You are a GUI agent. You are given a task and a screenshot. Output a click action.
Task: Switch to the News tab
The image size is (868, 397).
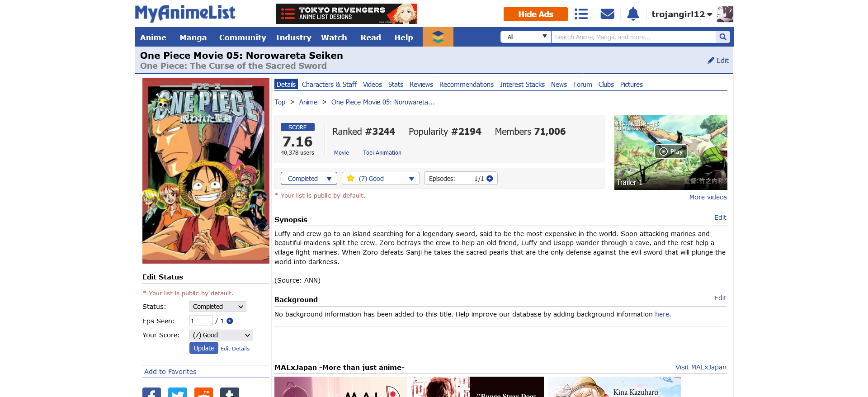click(559, 85)
